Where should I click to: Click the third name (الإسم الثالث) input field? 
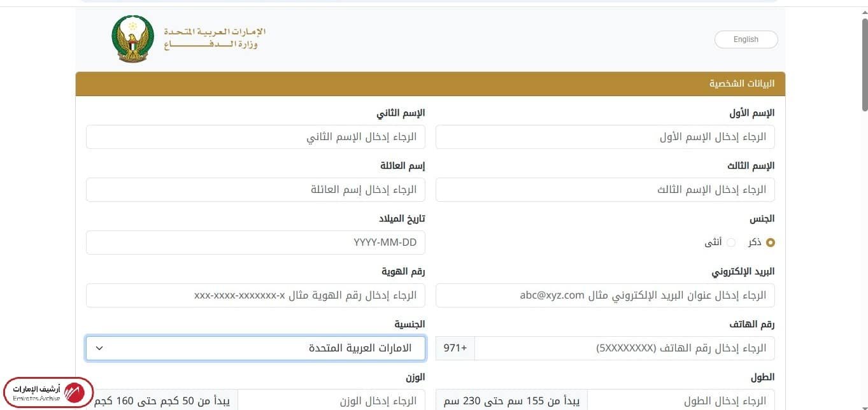tap(604, 189)
